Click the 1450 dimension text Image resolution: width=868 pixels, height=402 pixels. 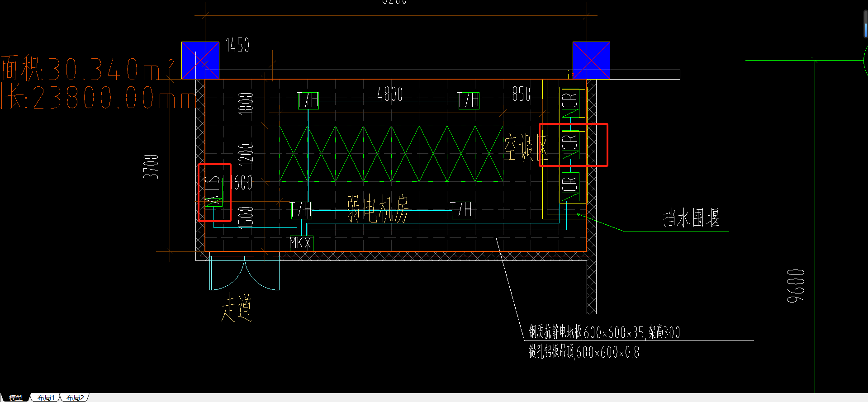tap(237, 45)
